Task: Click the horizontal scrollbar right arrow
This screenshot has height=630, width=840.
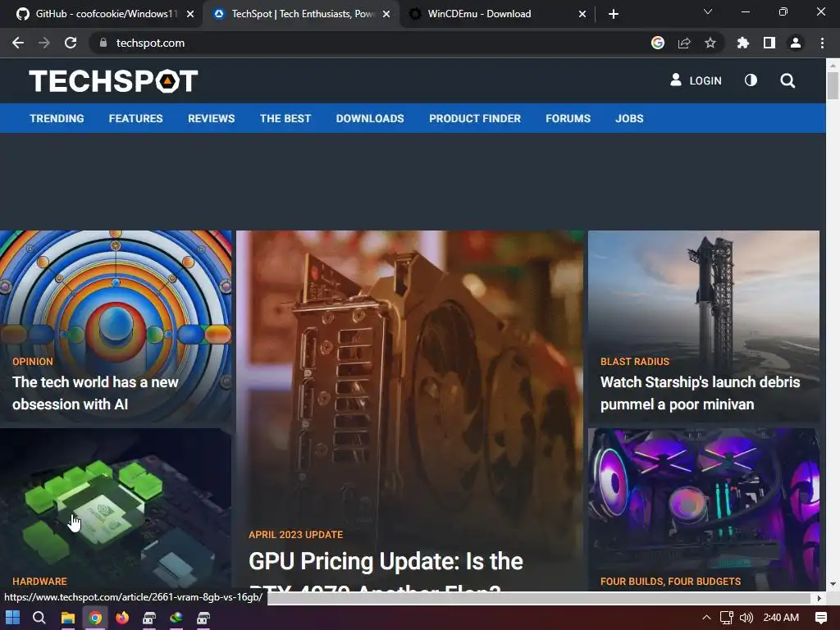Action: (x=819, y=597)
